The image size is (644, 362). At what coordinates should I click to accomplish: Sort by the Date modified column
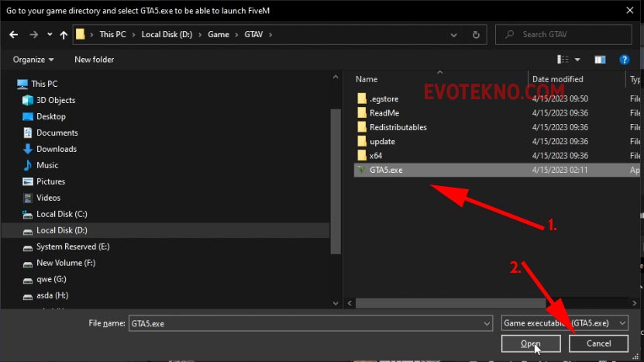click(558, 79)
